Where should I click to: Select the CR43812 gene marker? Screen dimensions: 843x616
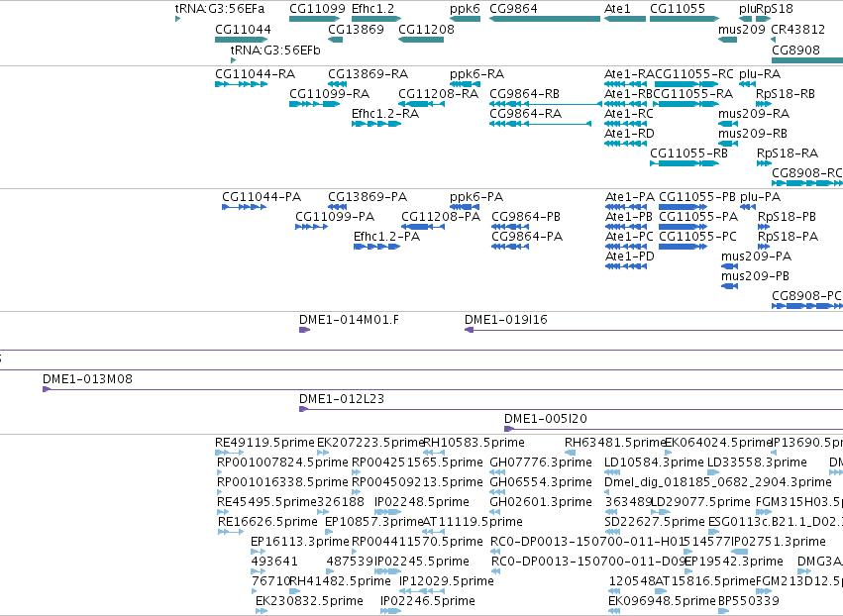click(x=773, y=40)
